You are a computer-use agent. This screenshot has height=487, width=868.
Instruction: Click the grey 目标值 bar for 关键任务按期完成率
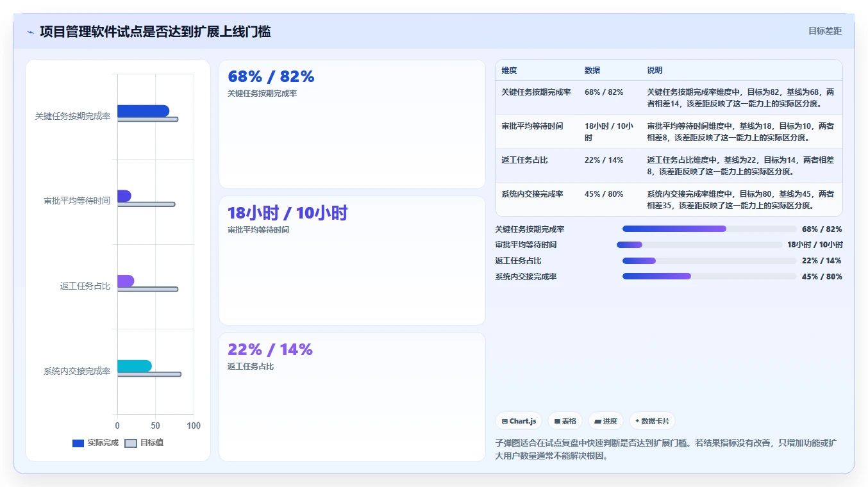click(x=147, y=119)
